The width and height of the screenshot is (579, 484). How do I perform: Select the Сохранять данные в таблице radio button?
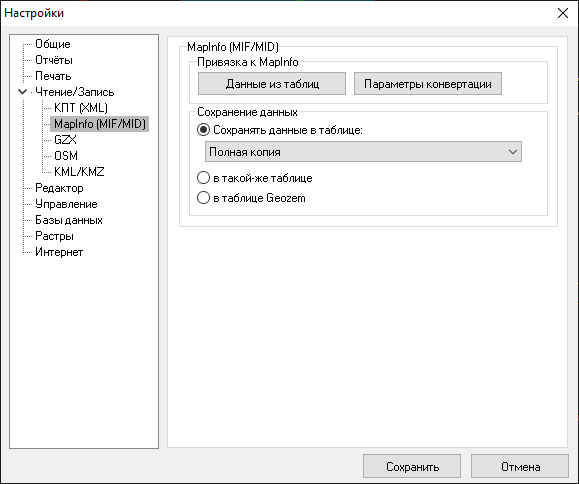203,130
